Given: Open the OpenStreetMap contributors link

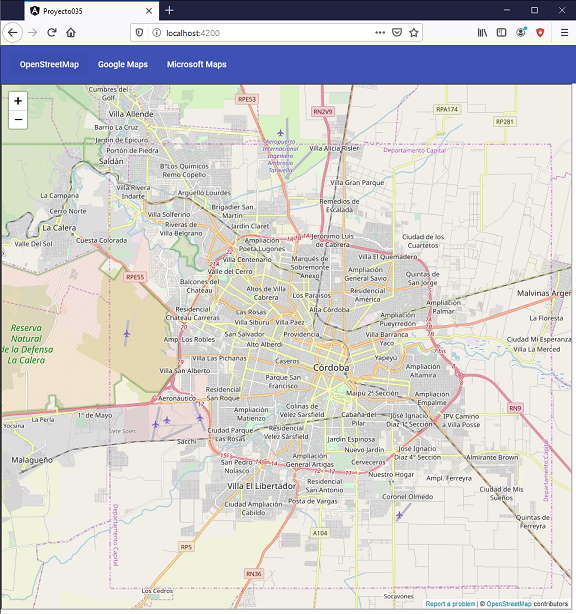Looking at the screenshot, I should point(509,604).
